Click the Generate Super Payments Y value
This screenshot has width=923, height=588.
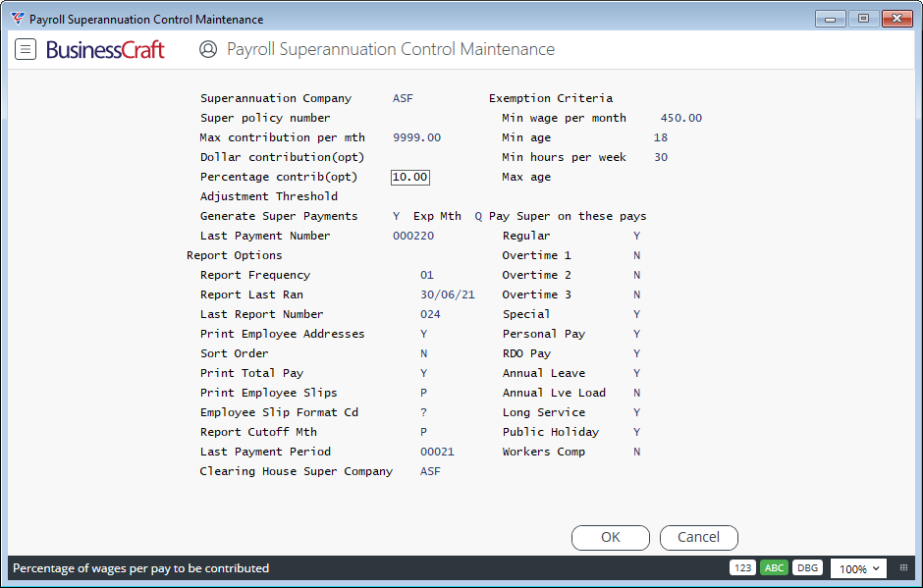coord(396,216)
